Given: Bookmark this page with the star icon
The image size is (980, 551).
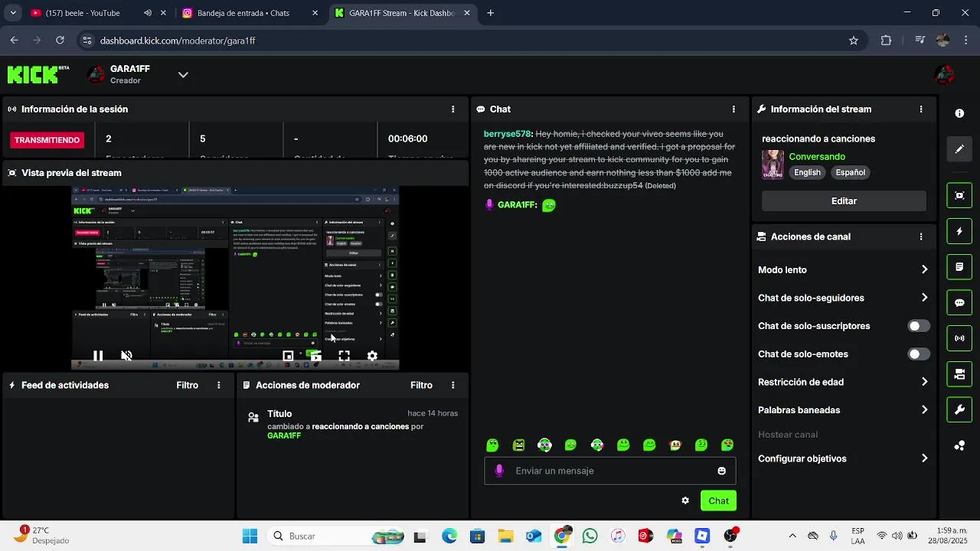Looking at the screenshot, I should coord(854,41).
